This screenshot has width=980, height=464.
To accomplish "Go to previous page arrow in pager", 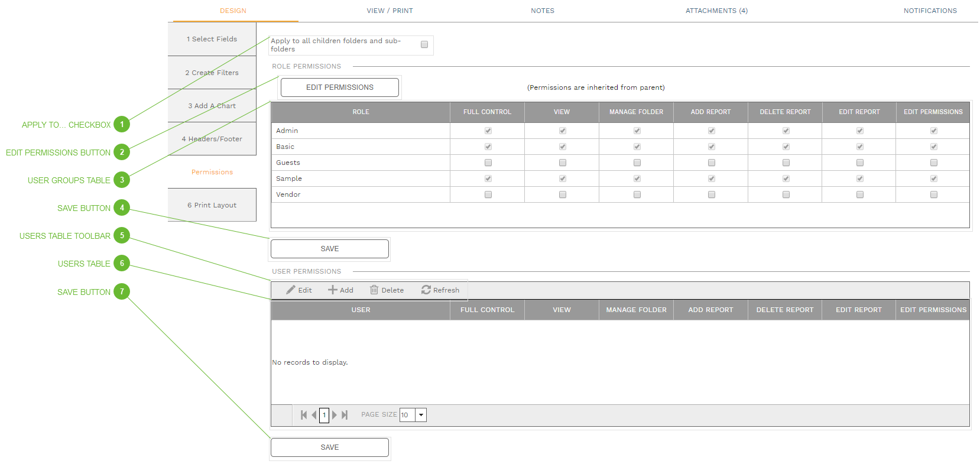I will click(x=314, y=415).
